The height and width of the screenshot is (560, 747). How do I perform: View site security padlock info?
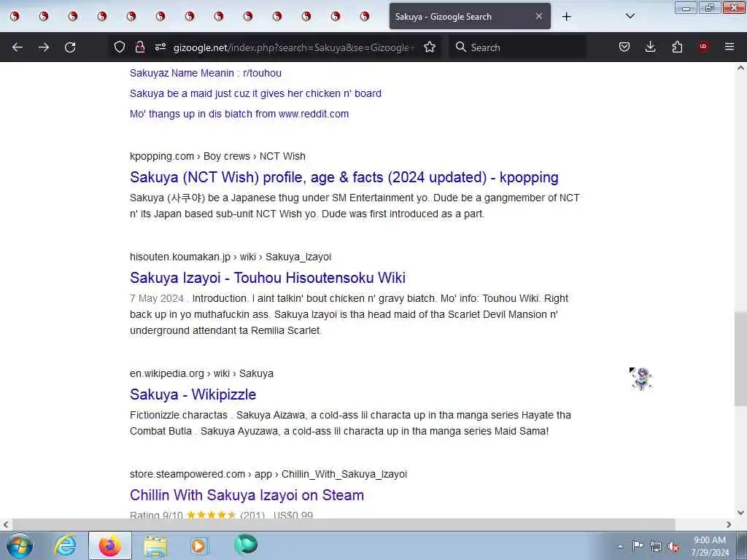139,47
